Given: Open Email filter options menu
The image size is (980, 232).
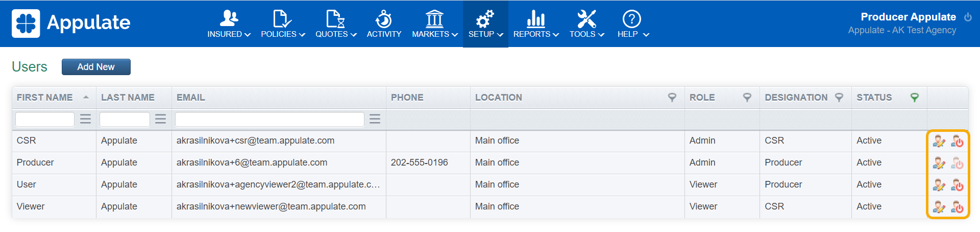Looking at the screenshot, I should click(x=375, y=119).
